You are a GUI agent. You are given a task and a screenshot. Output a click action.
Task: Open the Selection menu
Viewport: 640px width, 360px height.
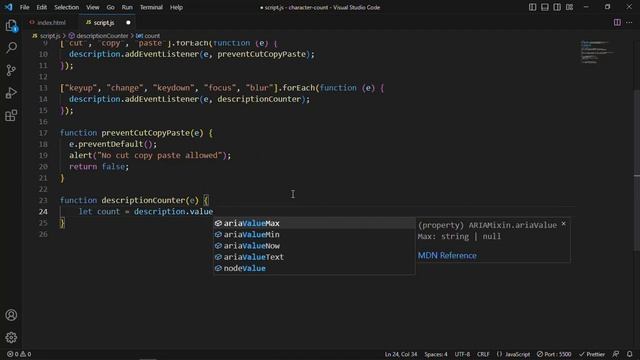(x=67, y=7)
